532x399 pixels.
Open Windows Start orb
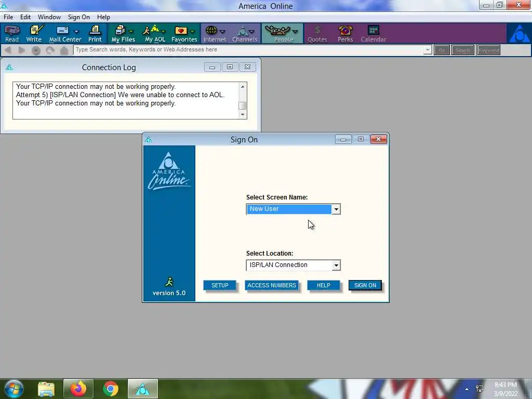point(14,389)
